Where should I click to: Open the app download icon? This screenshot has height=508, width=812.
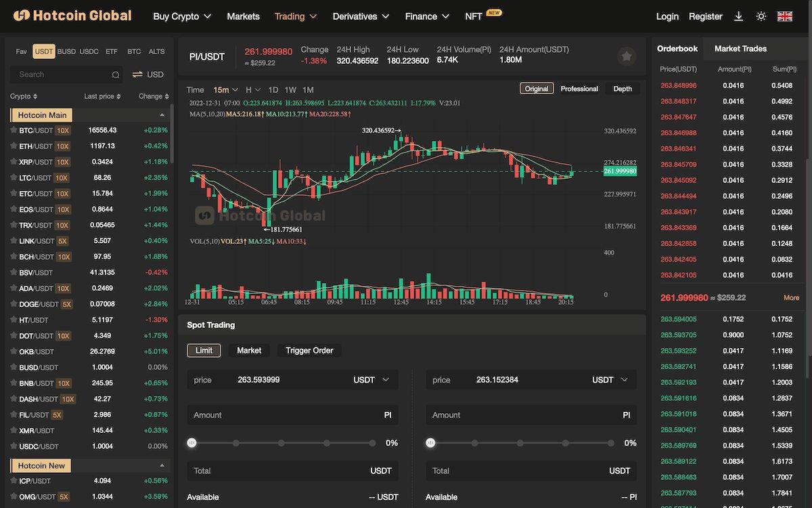(x=739, y=16)
